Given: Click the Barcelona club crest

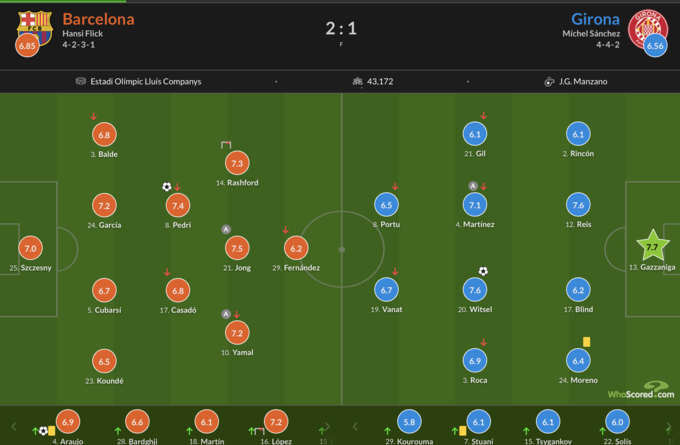Looking at the screenshot, I should [33, 26].
